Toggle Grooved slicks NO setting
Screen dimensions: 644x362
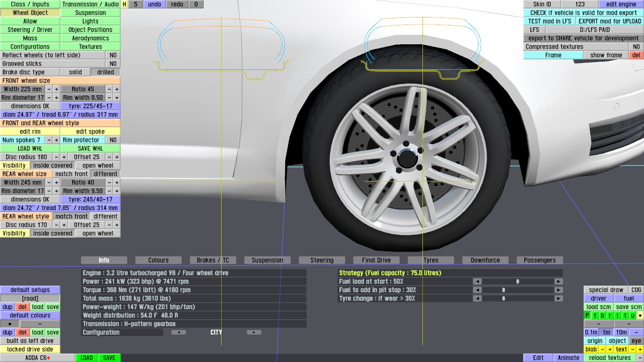coord(113,64)
